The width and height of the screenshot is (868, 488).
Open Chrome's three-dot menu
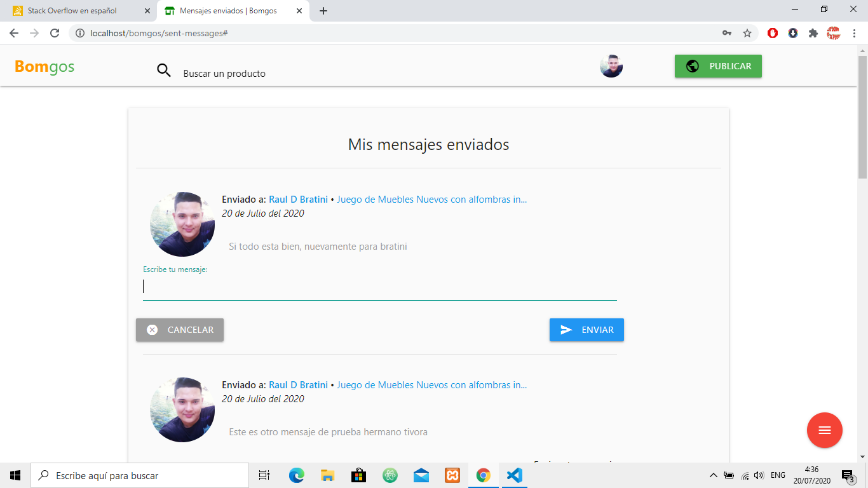854,33
